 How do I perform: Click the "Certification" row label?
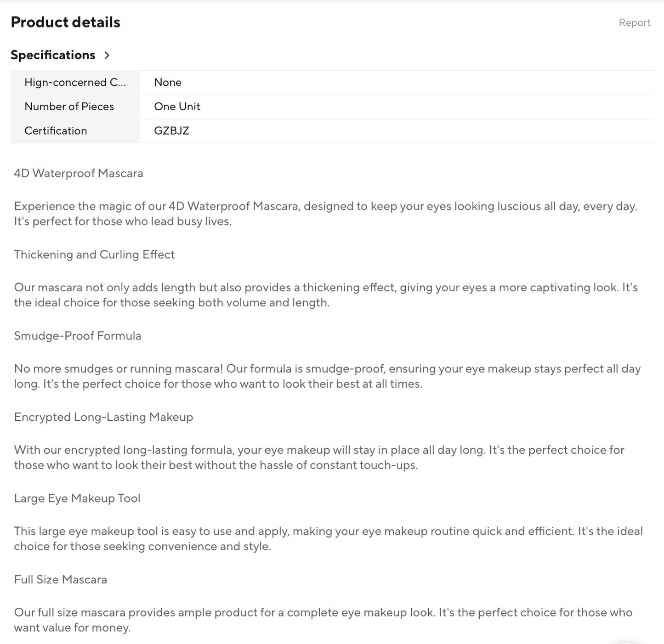pos(56,131)
